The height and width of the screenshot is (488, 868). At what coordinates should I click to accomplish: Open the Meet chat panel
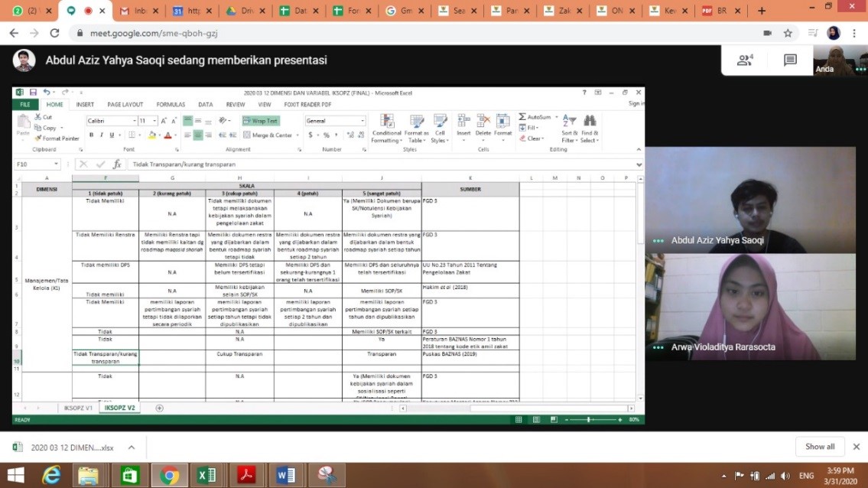click(790, 60)
